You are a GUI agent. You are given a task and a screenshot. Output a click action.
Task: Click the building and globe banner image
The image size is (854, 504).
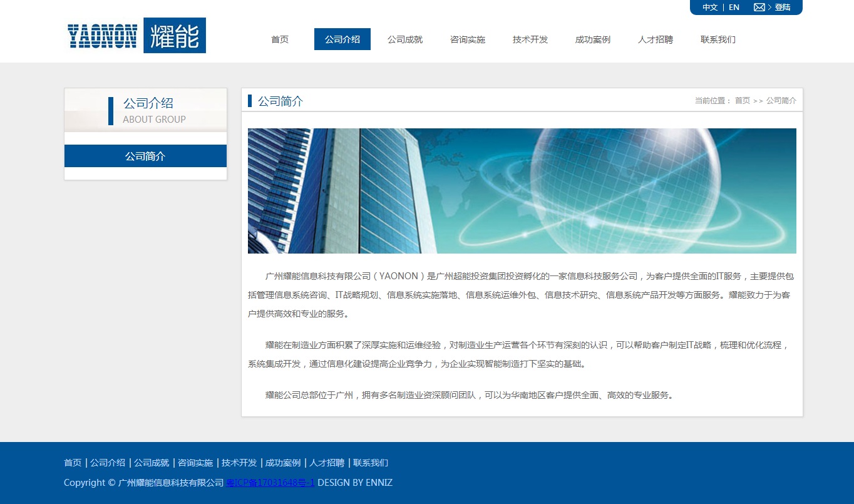(x=522, y=191)
